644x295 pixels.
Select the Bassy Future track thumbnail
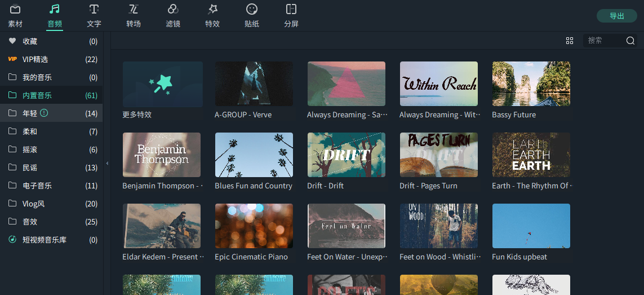pos(531,84)
